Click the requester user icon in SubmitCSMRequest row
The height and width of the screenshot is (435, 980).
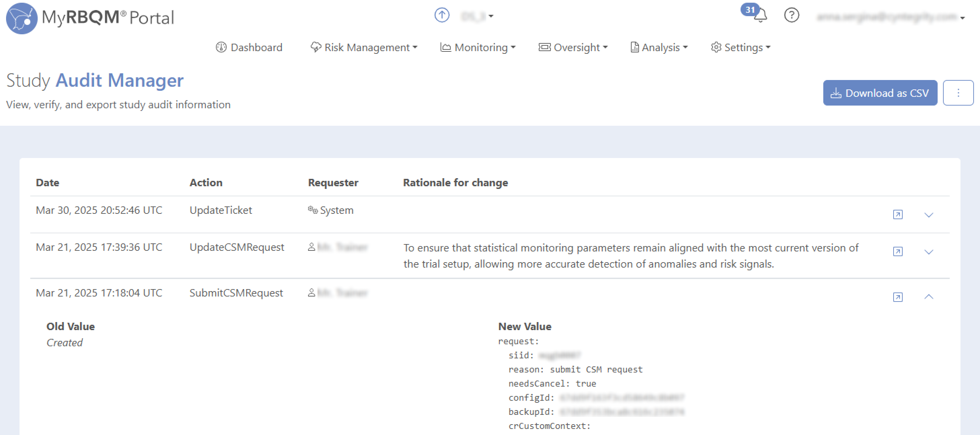311,293
